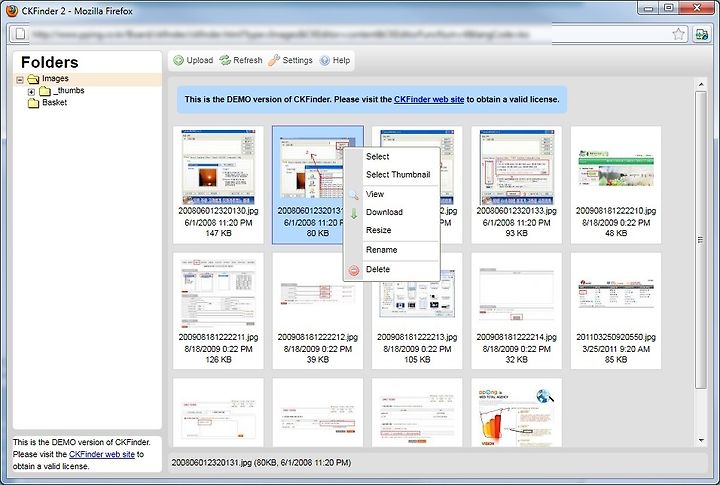Click the red Delete icon in menu
The width and height of the screenshot is (720, 485).
point(354,270)
